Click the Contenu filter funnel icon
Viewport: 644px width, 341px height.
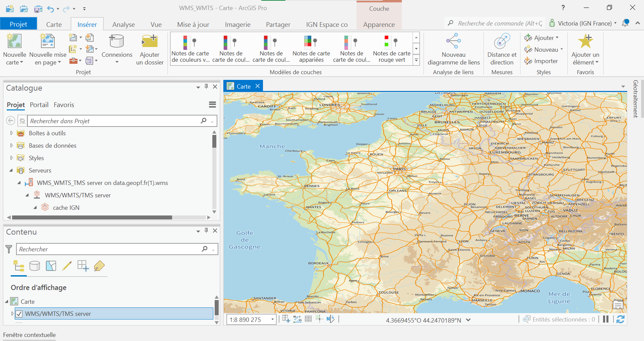(9, 249)
